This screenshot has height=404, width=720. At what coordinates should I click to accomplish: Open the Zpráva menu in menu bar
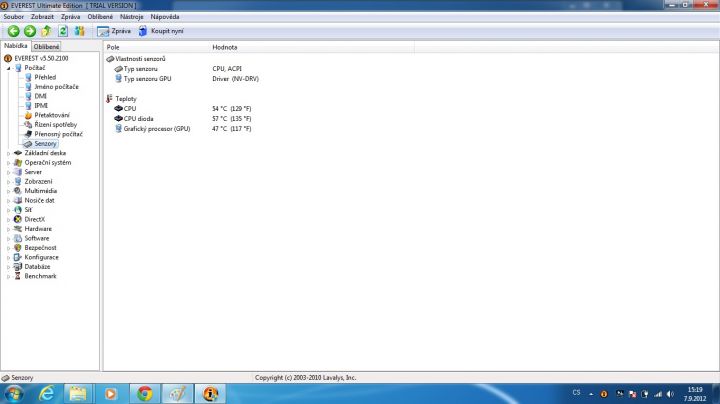(x=70, y=17)
